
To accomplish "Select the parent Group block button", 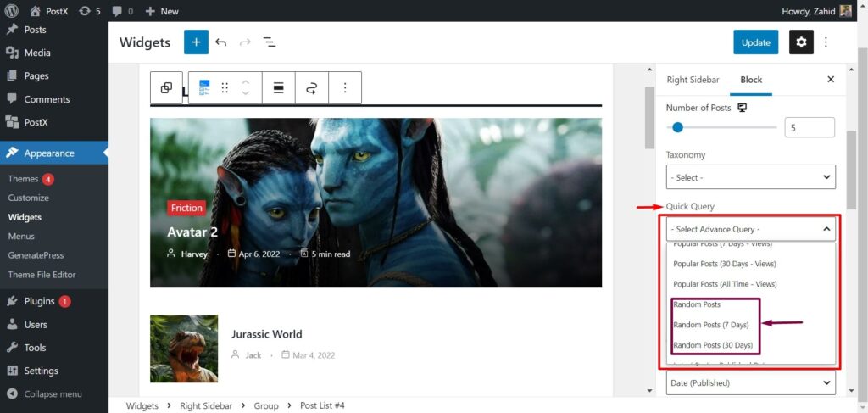I will 166,87.
